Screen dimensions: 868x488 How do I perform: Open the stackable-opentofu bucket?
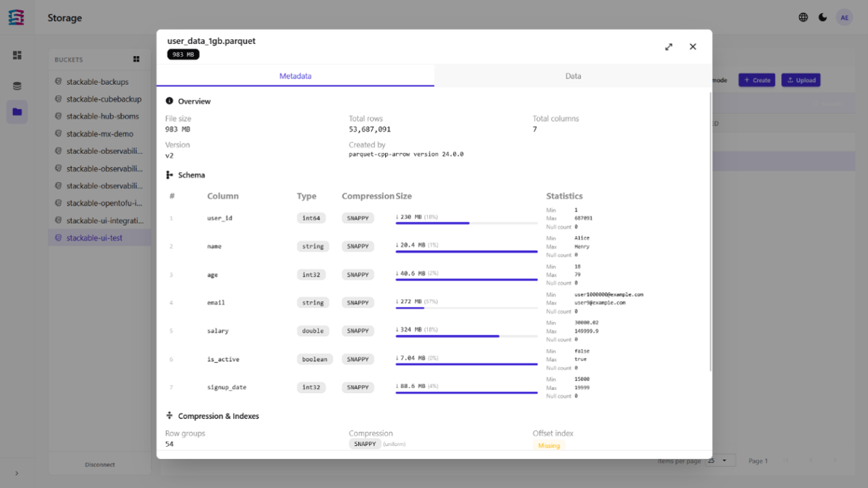pyautogui.click(x=100, y=203)
